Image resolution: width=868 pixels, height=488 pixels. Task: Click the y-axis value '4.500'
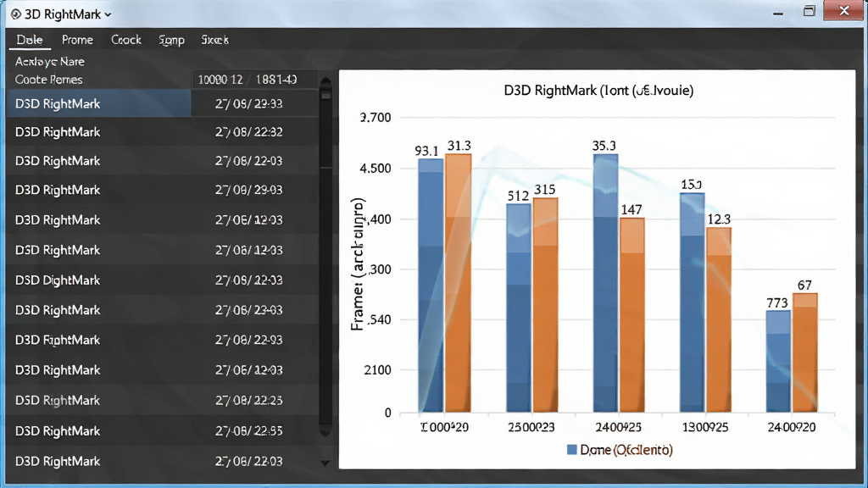coord(376,169)
